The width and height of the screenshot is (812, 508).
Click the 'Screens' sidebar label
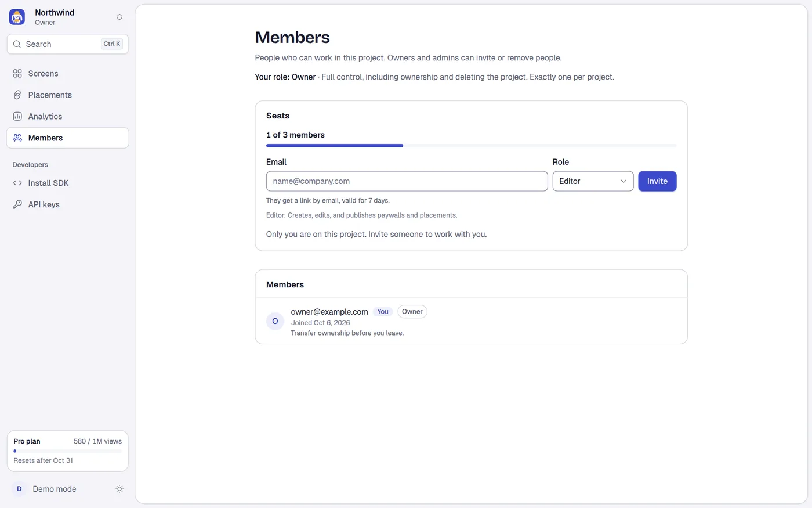[x=43, y=74]
